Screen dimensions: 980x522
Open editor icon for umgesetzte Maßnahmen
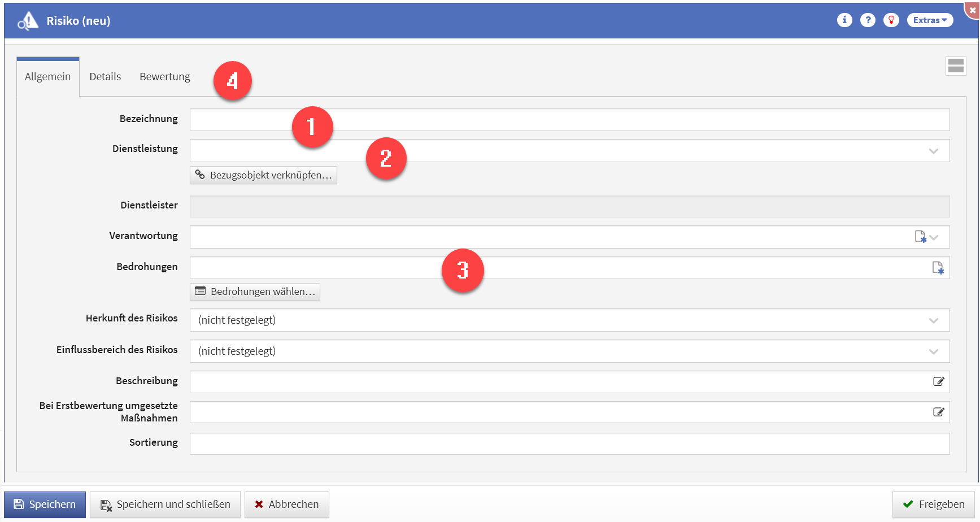coord(938,412)
